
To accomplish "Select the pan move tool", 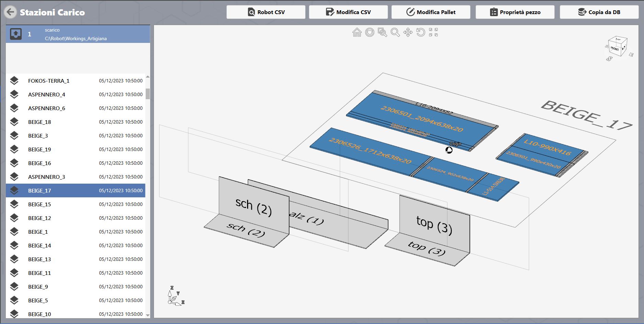I will (x=408, y=32).
